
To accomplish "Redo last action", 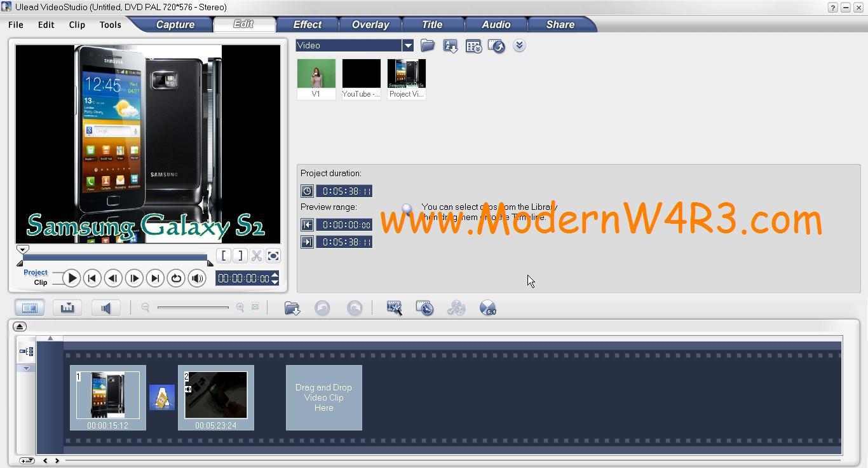I will pyautogui.click(x=355, y=308).
